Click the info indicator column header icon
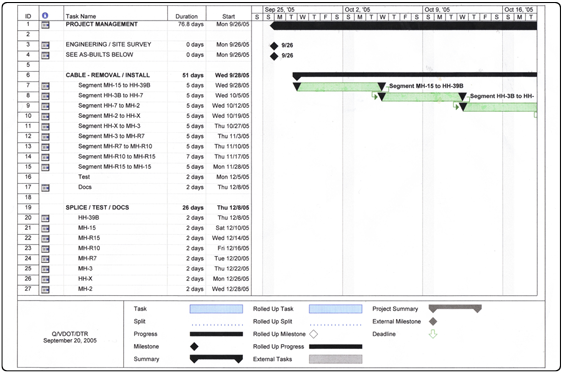 tap(45, 15)
